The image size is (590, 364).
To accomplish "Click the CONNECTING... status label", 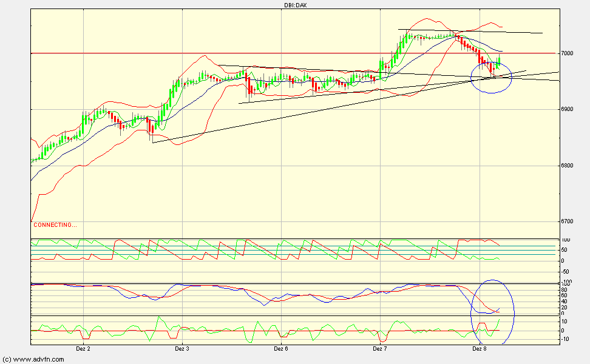I will click(53, 224).
